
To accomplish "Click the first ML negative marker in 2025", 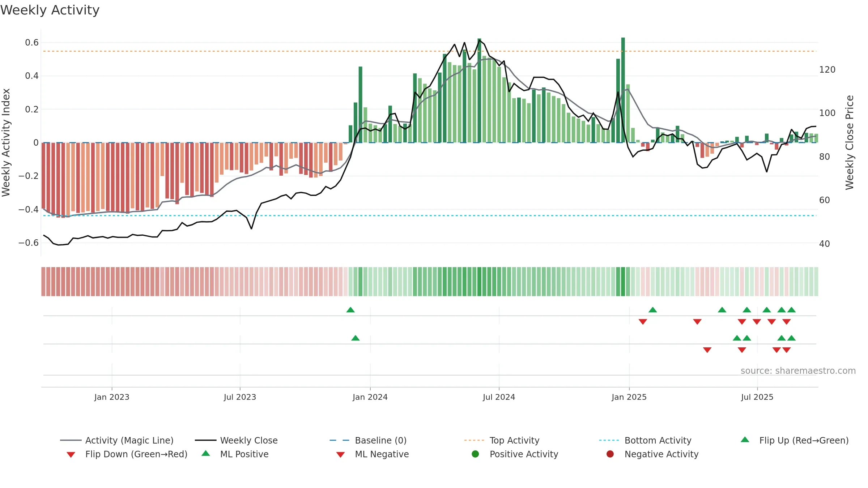I will [x=707, y=350].
